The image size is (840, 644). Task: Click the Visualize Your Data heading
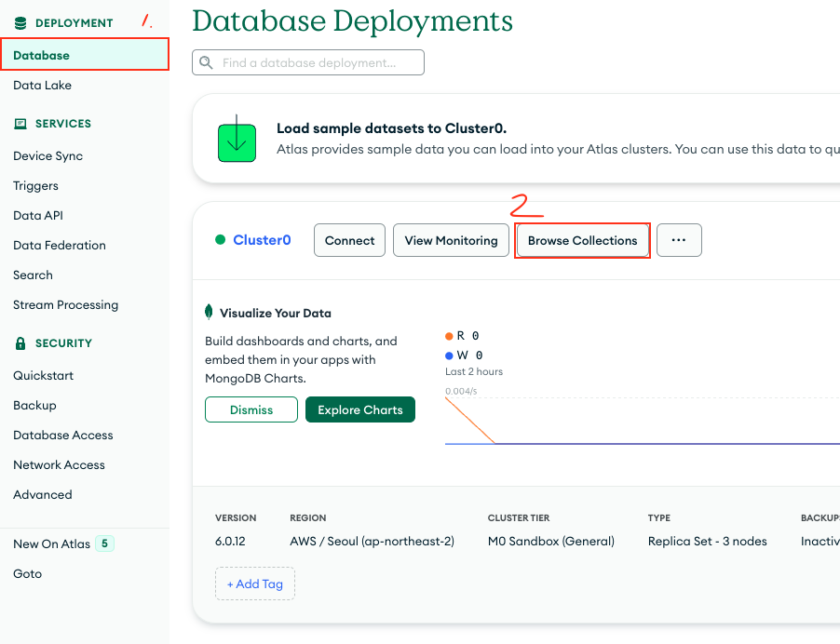(276, 314)
